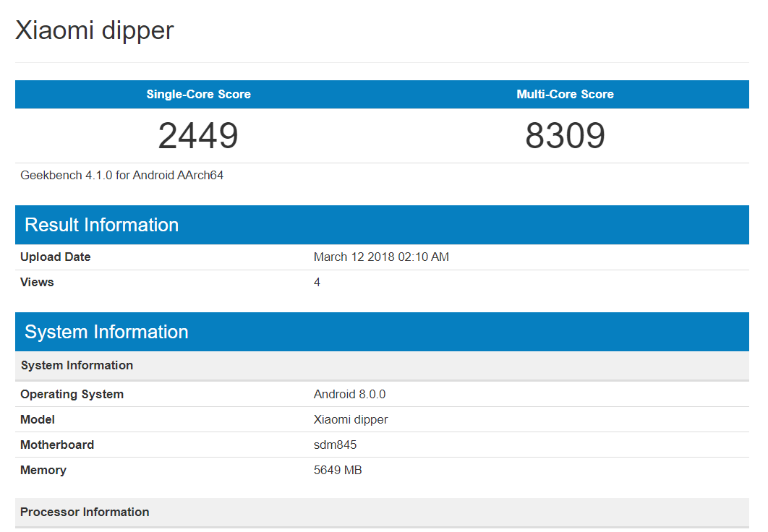The image size is (768, 532).
Task: Click the System Information section header
Action: [106, 332]
